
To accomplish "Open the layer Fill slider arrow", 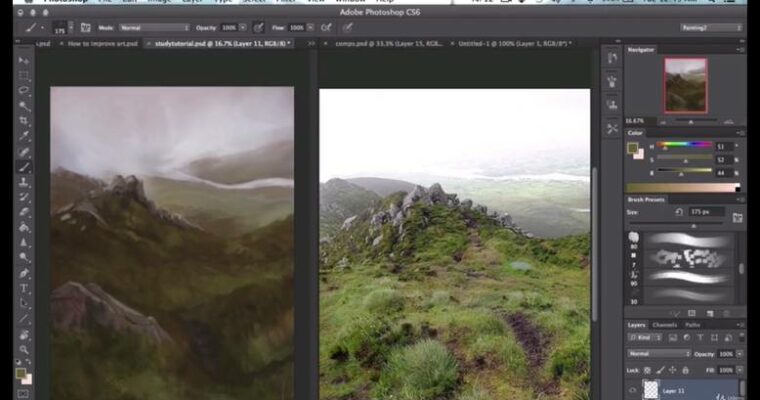I will point(740,370).
